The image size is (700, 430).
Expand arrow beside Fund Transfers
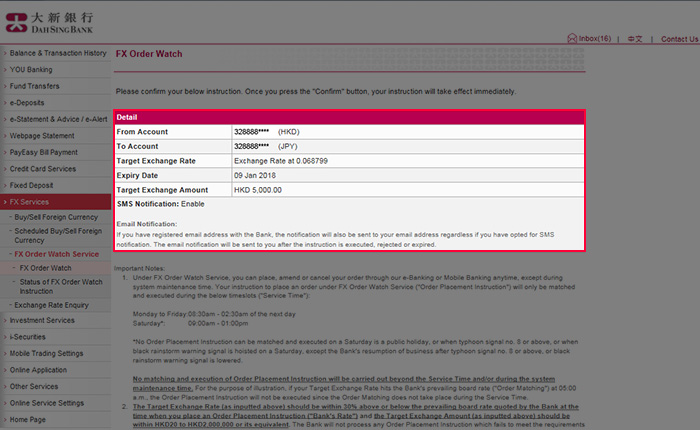pos(5,86)
